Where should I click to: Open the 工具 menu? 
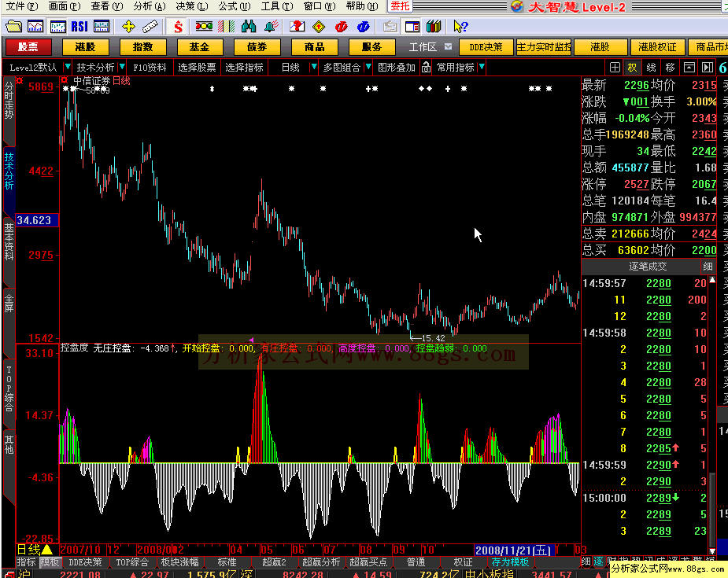point(277,6)
